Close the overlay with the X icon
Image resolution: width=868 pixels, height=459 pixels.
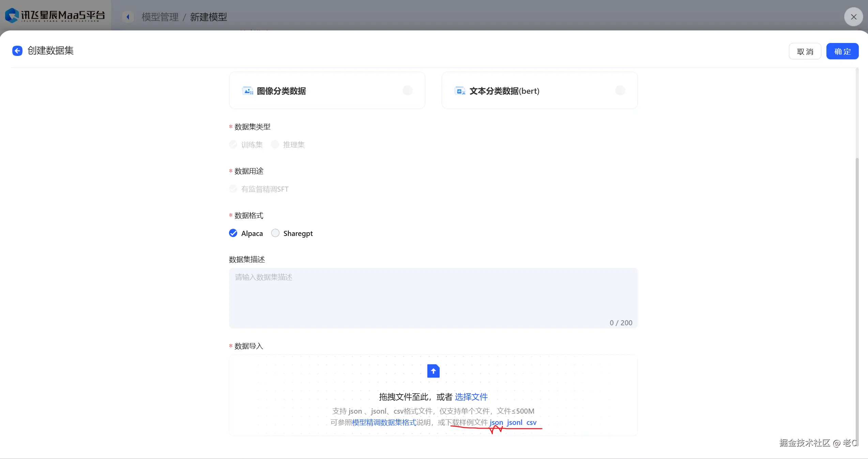pos(853,17)
